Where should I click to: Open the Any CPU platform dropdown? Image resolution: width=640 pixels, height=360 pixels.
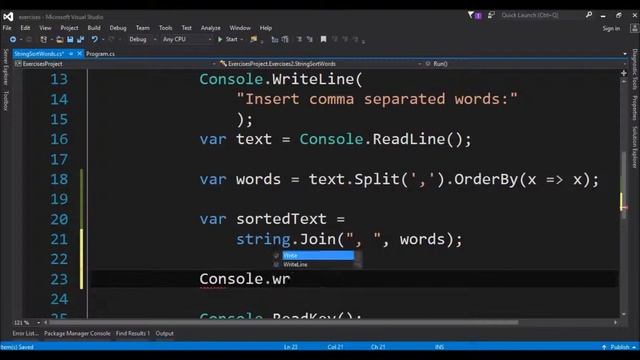187,40
